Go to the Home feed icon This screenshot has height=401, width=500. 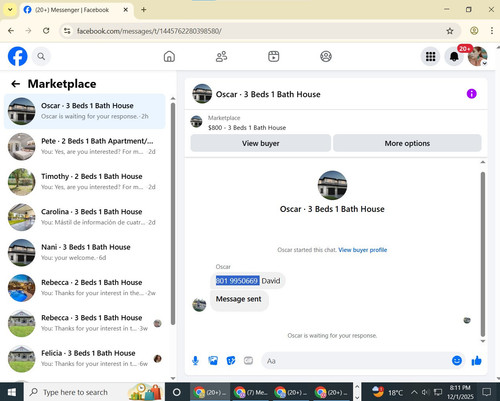pos(169,56)
